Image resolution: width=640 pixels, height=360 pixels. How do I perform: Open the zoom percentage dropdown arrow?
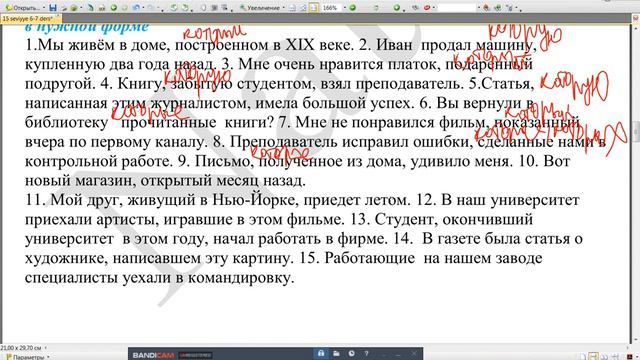pos(345,8)
